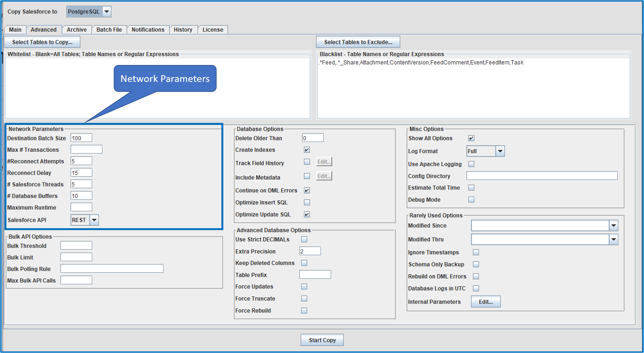The width and height of the screenshot is (644, 353).
Task: Open the Notifications tab
Action: (148, 30)
